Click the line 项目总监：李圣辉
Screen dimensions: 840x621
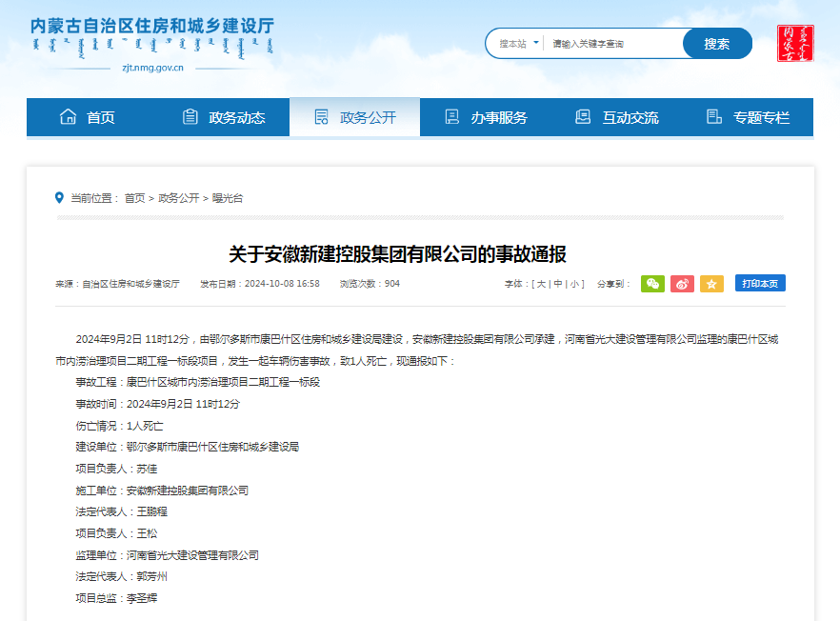click(116, 598)
